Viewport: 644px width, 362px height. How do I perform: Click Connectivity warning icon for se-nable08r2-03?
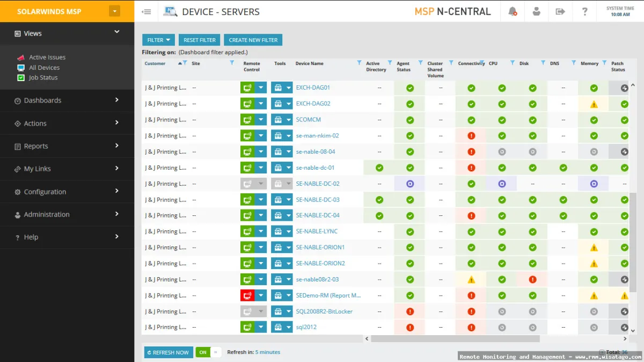[x=471, y=280]
